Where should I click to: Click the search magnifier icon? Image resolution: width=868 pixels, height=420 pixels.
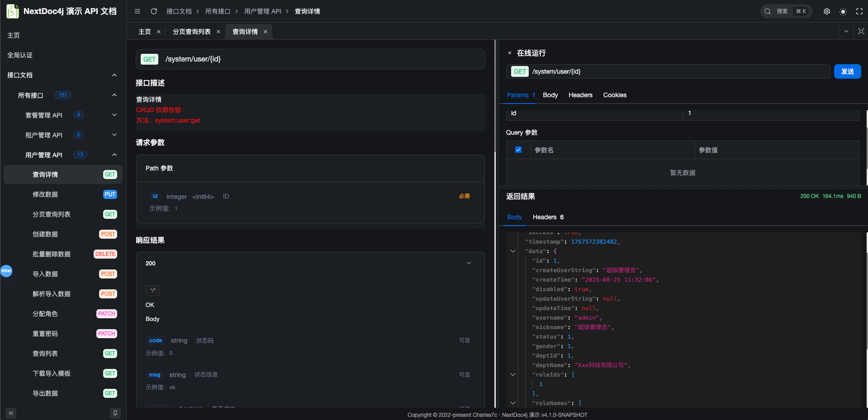coord(768,11)
